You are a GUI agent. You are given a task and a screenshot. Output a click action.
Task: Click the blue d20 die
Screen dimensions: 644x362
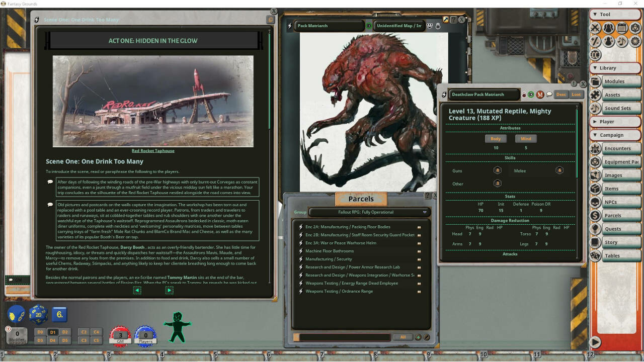(x=38, y=315)
